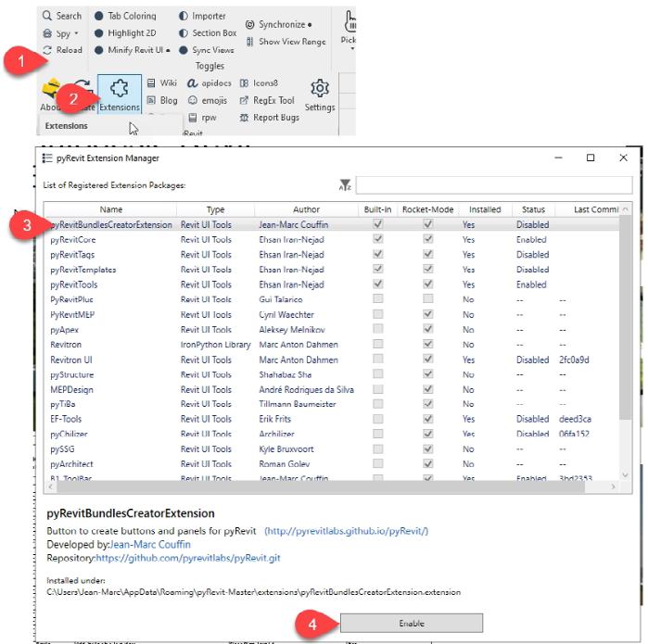
Task: Toggle Built-in checkbox for pyRevitBundlesCreatorExtension
Action: click(x=377, y=224)
